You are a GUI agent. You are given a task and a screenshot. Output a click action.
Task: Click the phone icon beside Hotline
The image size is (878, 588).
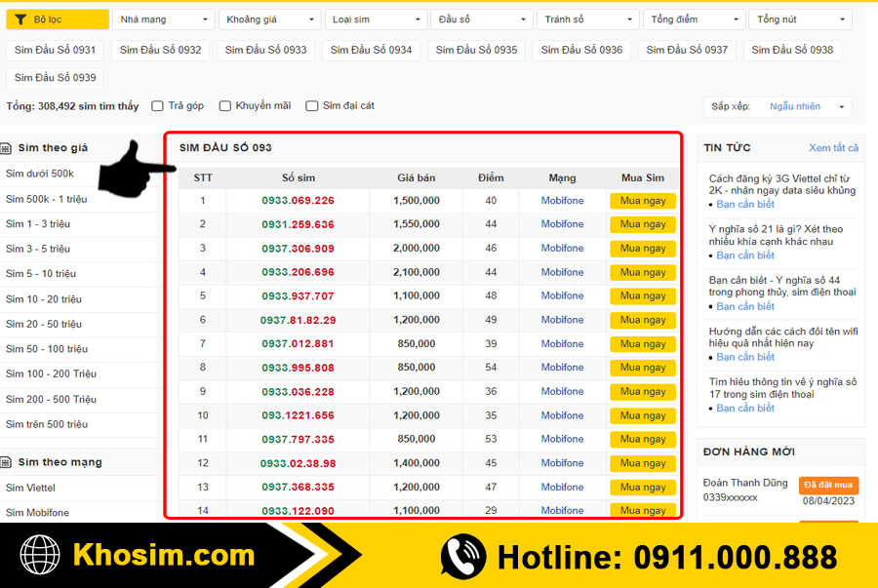(463, 557)
